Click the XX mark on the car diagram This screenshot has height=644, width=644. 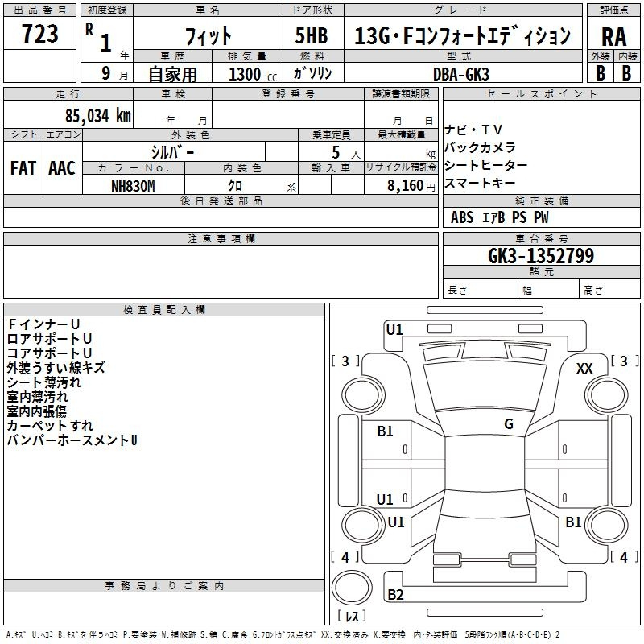(584, 368)
